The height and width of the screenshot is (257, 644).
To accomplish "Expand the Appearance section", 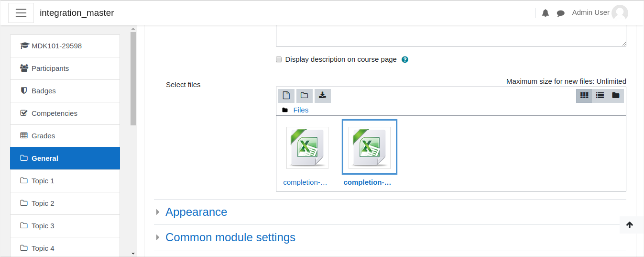I will (x=196, y=212).
